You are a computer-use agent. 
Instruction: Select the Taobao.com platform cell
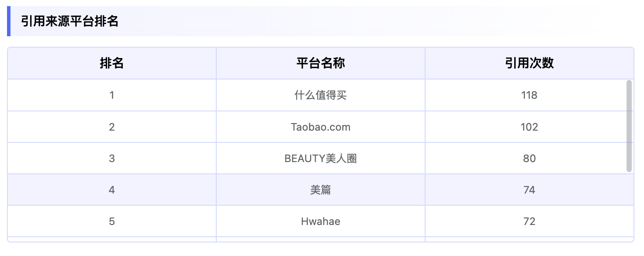pyautogui.click(x=321, y=127)
